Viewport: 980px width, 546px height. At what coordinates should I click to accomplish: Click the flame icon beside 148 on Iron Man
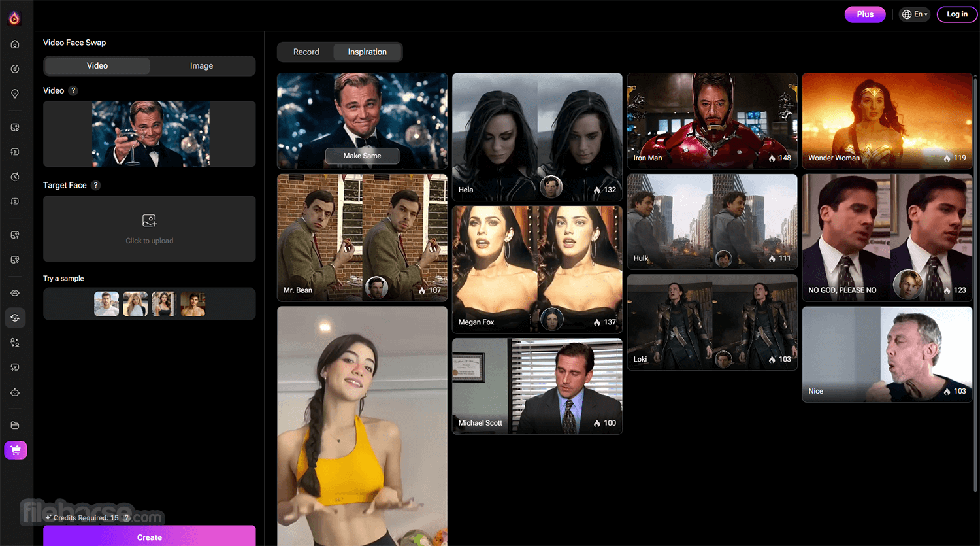772,158
